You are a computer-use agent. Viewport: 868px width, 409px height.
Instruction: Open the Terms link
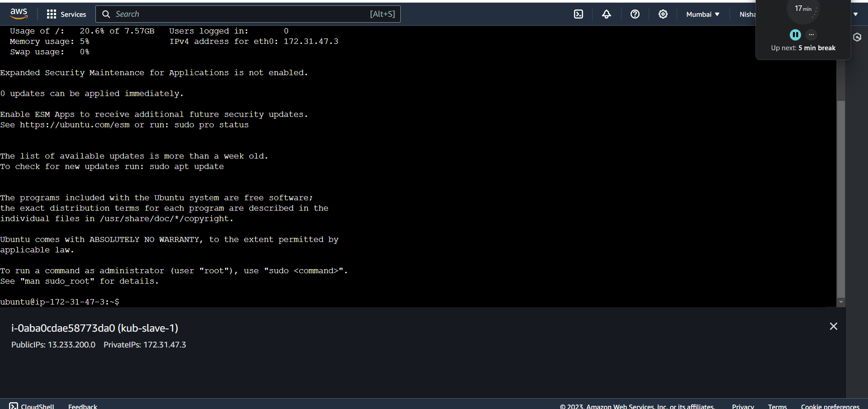(777, 406)
